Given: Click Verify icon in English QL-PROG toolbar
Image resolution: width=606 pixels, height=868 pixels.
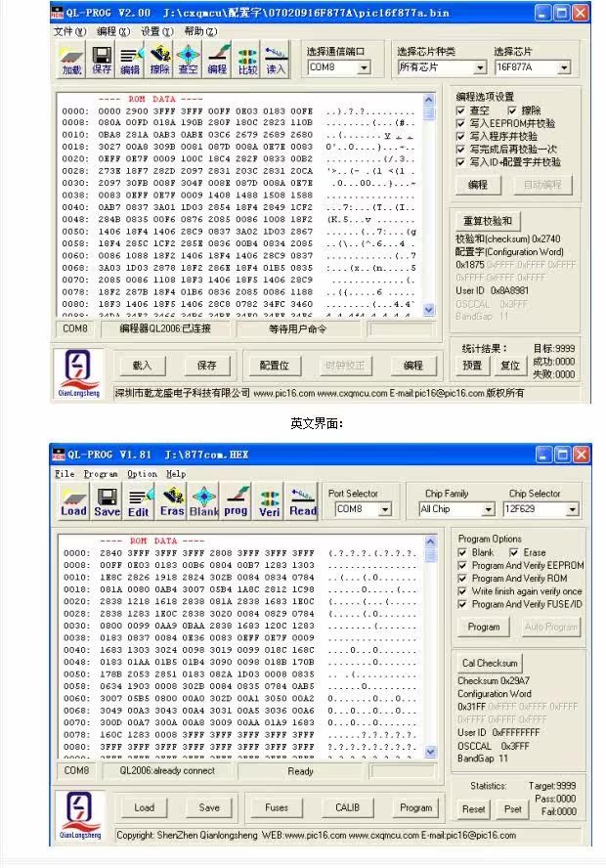Looking at the screenshot, I should coord(270,501).
